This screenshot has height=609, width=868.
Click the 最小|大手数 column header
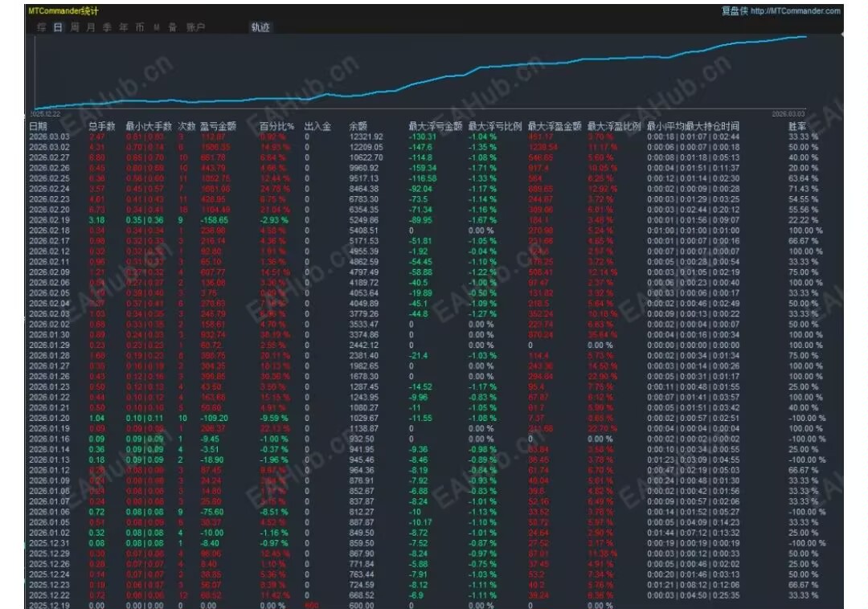tap(149, 126)
